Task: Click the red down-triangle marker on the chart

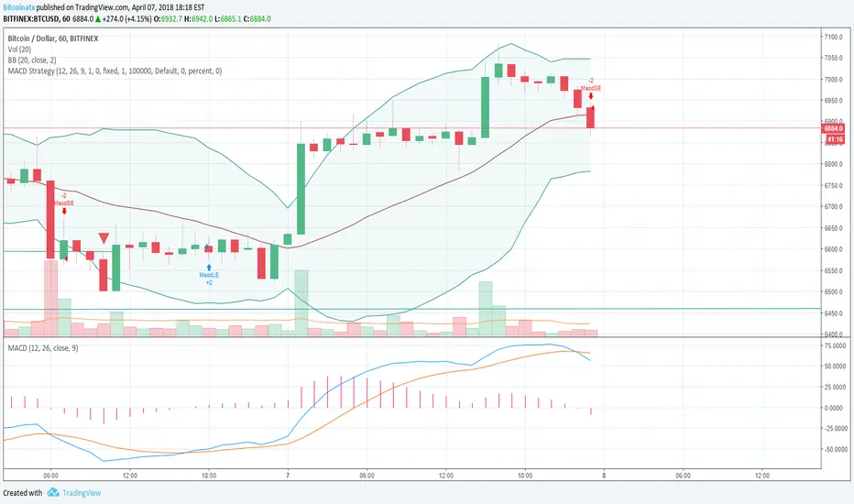Action: [104, 238]
